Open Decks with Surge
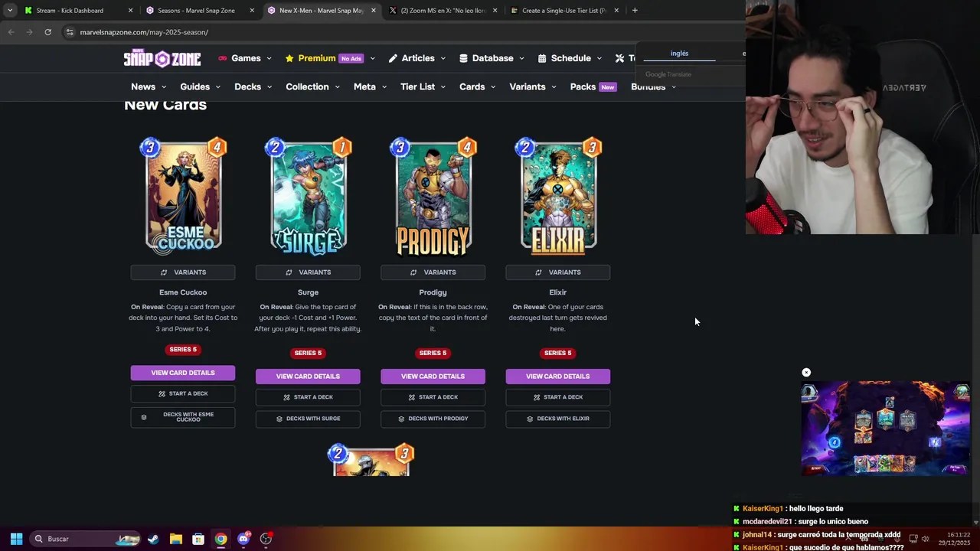The height and width of the screenshot is (551, 980). [308, 419]
